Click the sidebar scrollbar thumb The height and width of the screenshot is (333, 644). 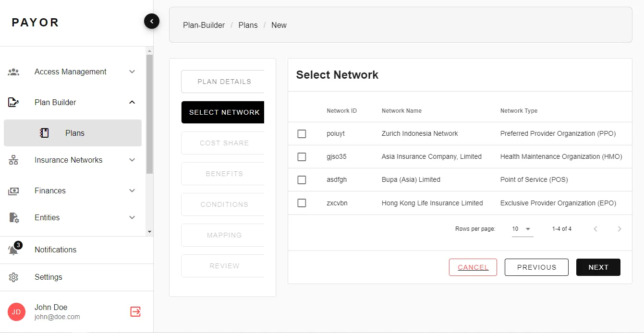click(149, 114)
